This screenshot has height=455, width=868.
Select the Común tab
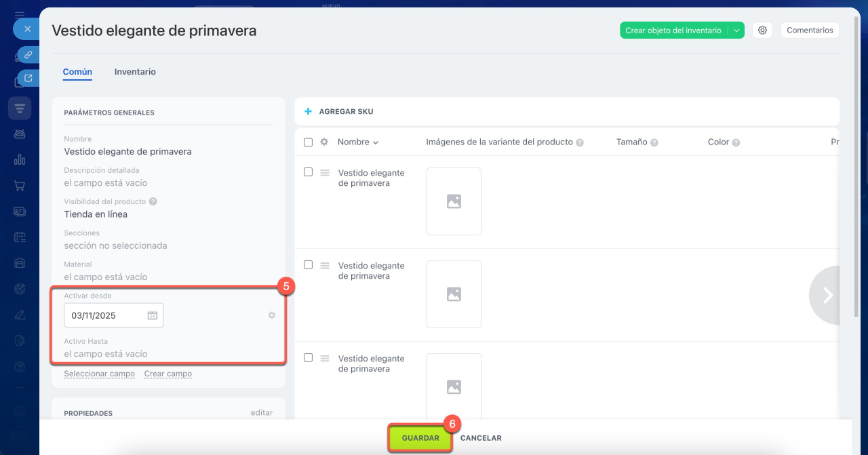[x=77, y=72]
